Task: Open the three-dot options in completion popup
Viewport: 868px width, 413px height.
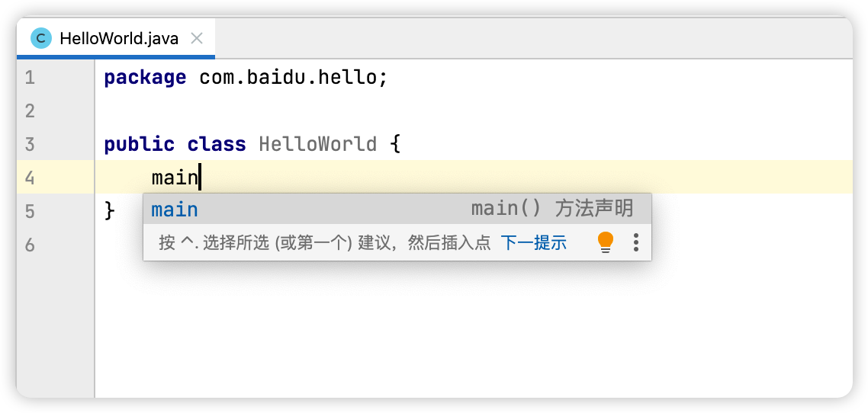Action: (636, 242)
